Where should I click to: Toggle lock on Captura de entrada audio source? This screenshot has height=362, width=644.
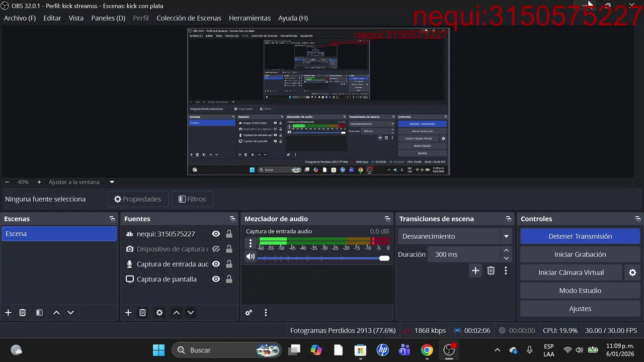coord(229,264)
